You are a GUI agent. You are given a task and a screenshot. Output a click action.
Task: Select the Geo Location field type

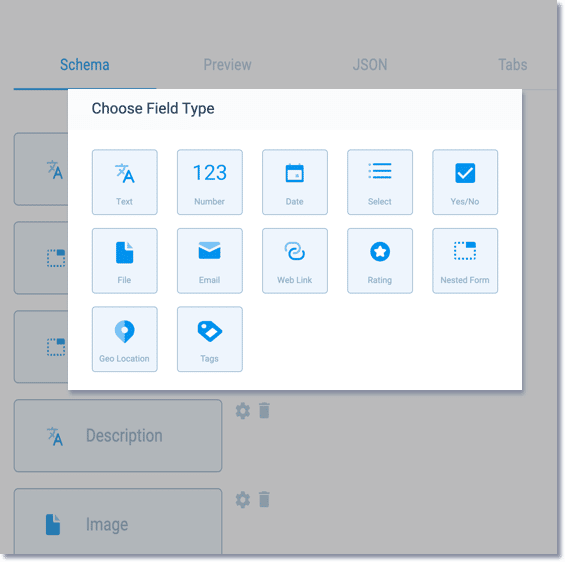click(x=125, y=339)
